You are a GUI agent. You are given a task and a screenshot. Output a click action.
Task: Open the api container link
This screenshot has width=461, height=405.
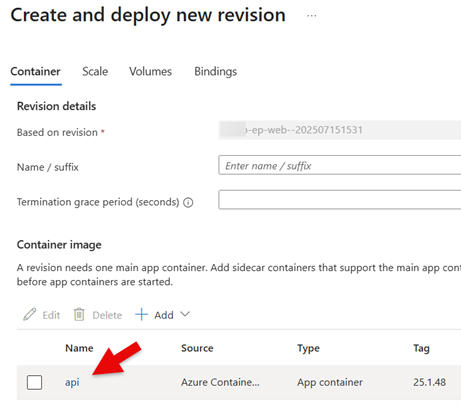coord(72,382)
